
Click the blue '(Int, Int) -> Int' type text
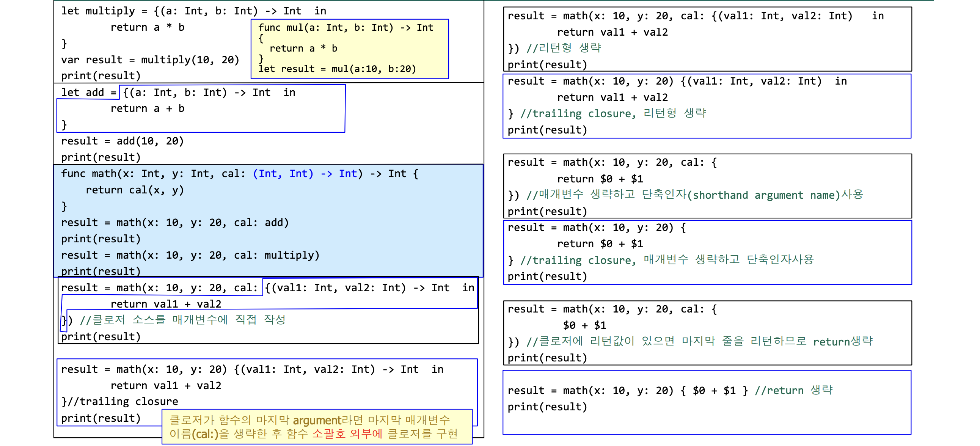click(305, 174)
